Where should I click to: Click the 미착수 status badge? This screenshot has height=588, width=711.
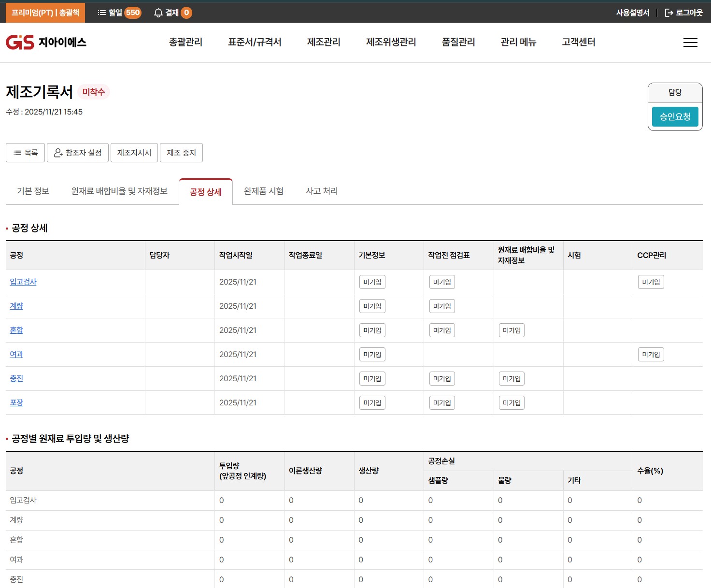[x=94, y=92]
